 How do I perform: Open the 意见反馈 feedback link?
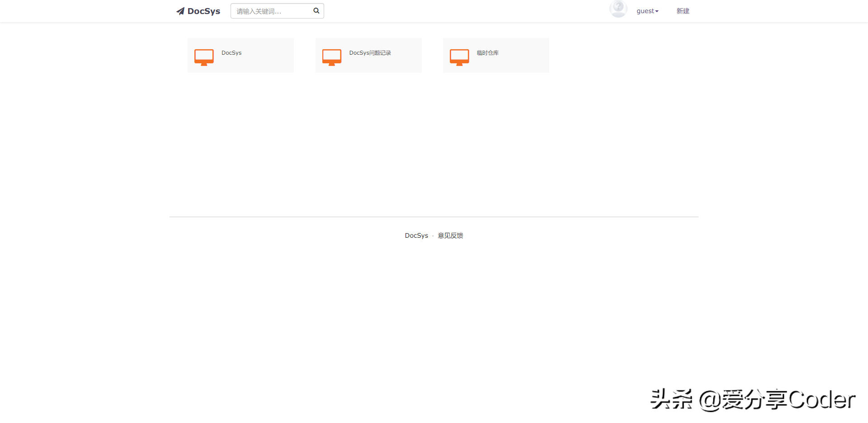(450, 235)
